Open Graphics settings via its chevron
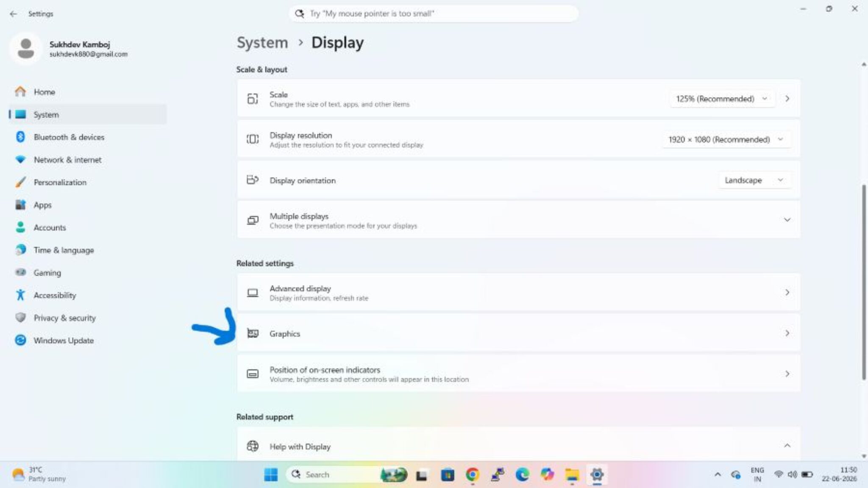 pyautogui.click(x=787, y=333)
